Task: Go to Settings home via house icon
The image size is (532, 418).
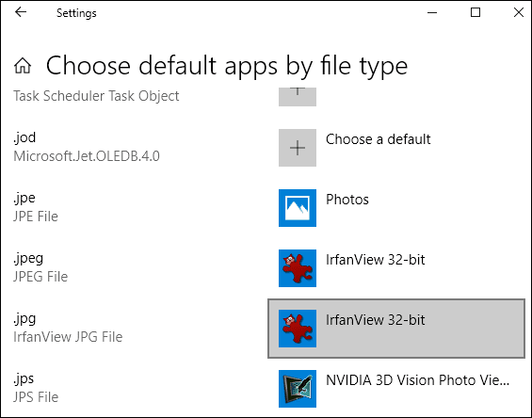Action: [23, 66]
